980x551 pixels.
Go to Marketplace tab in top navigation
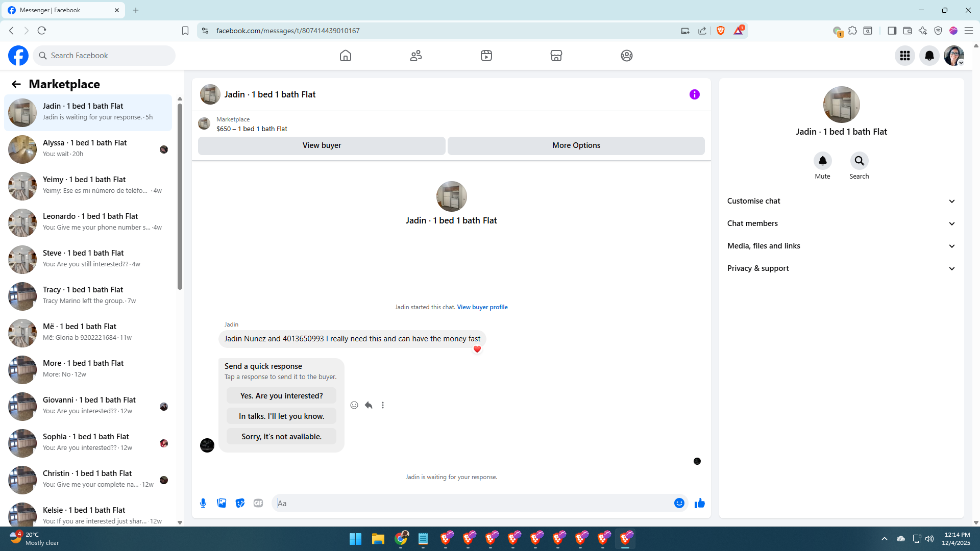(x=556, y=56)
